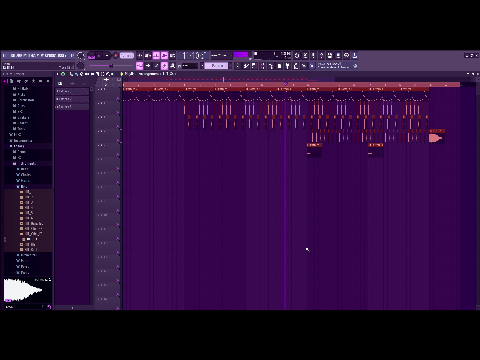This screenshot has height=360, width=480.
Task: Click the horizontal slider under the transport buttons
Action: coord(110,66)
